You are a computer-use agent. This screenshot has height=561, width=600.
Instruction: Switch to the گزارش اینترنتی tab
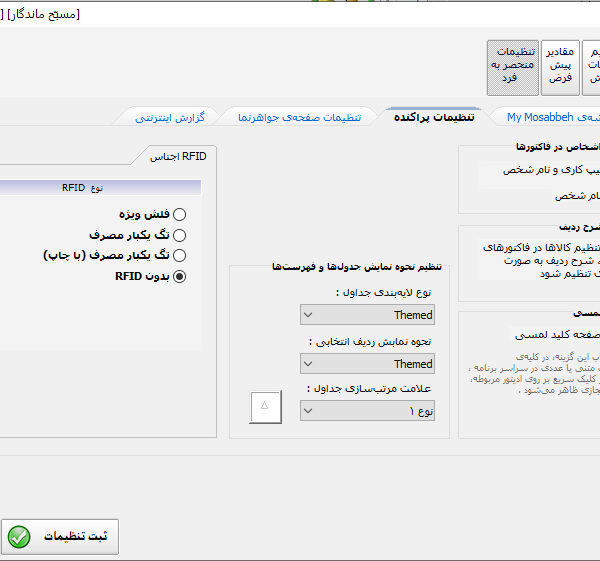pos(170,118)
